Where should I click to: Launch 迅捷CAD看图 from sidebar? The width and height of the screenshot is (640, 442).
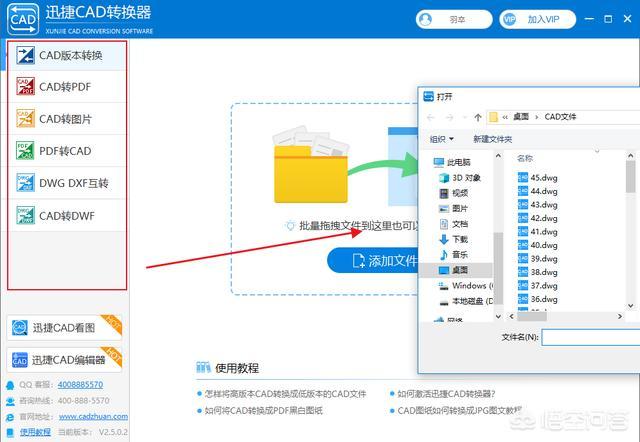coord(64,327)
